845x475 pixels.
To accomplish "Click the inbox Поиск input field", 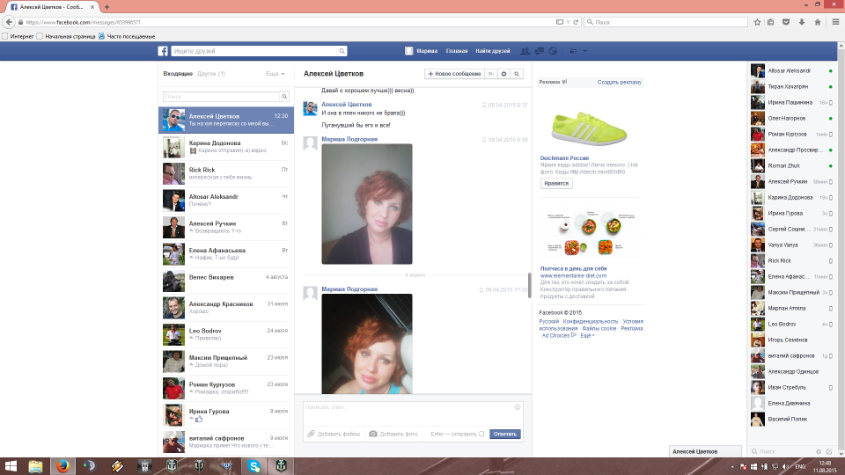I will coord(221,97).
